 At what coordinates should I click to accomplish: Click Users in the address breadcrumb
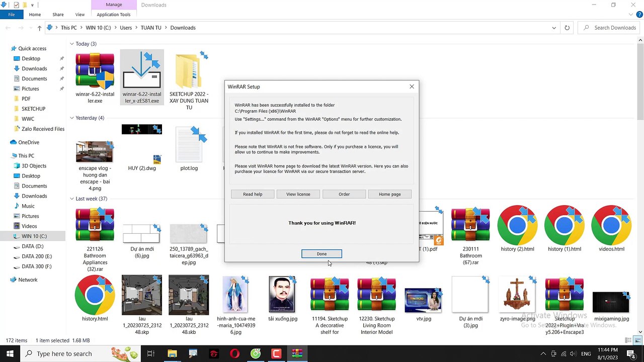126,28
